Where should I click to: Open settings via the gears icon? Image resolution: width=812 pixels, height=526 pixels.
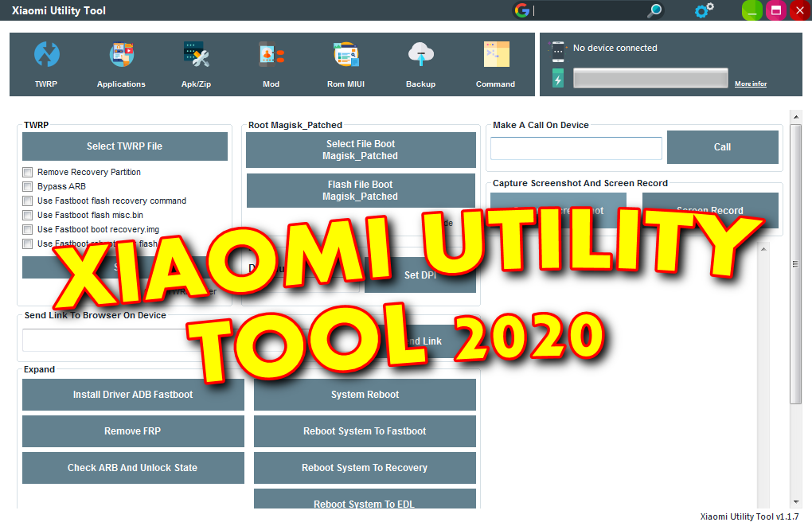[705, 10]
